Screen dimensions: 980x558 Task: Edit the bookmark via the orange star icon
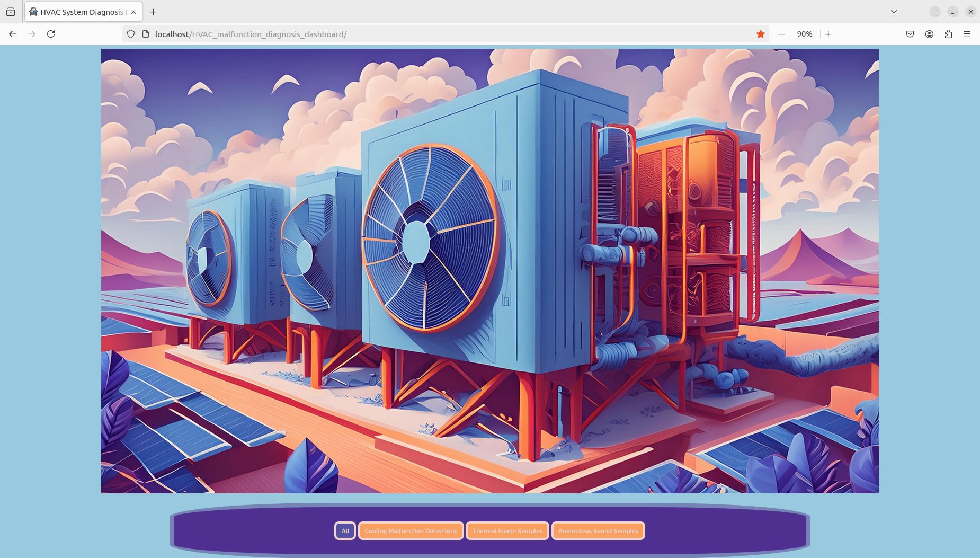click(761, 33)
